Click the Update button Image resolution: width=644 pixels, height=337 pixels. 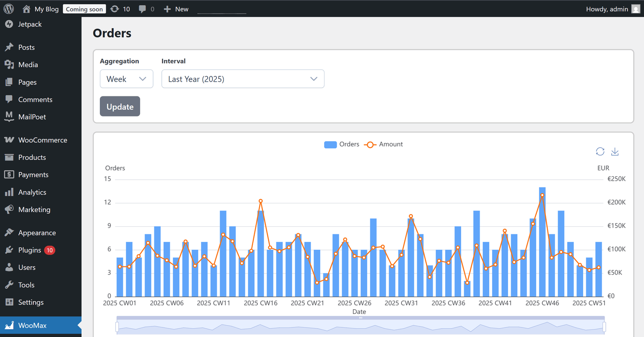tap(120, 106)
